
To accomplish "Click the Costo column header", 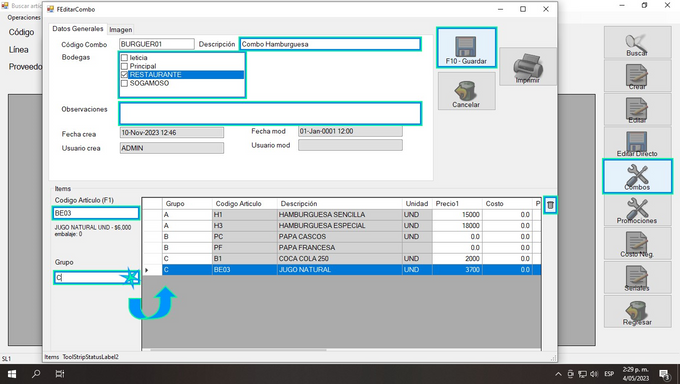I will click(507, 203).
